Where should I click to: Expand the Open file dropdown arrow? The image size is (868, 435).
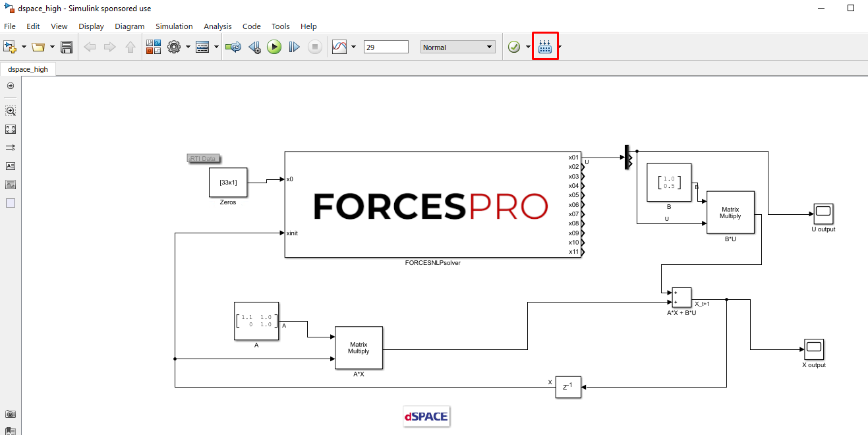pos(51,47)
